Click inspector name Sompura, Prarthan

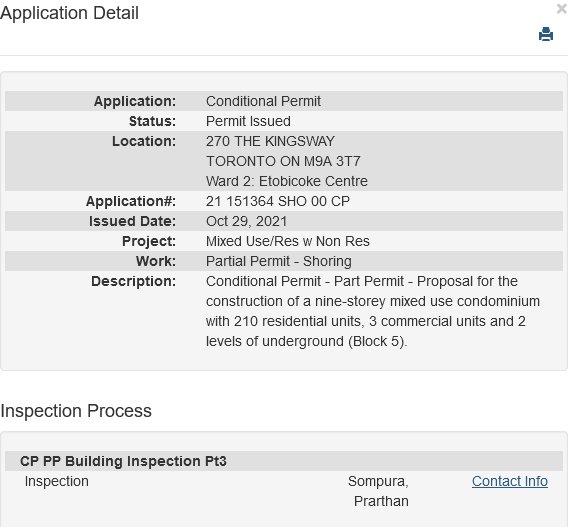[x=378, y=491]
